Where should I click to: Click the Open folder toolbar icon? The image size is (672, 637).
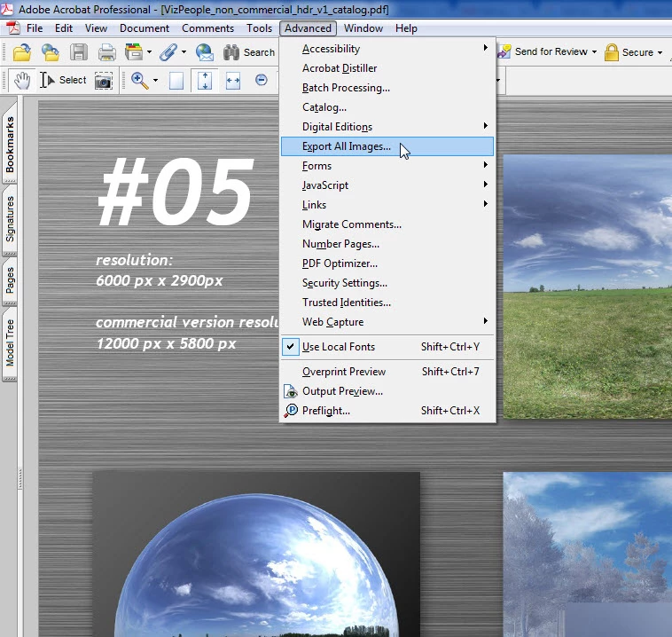click(x=22, y=52)
